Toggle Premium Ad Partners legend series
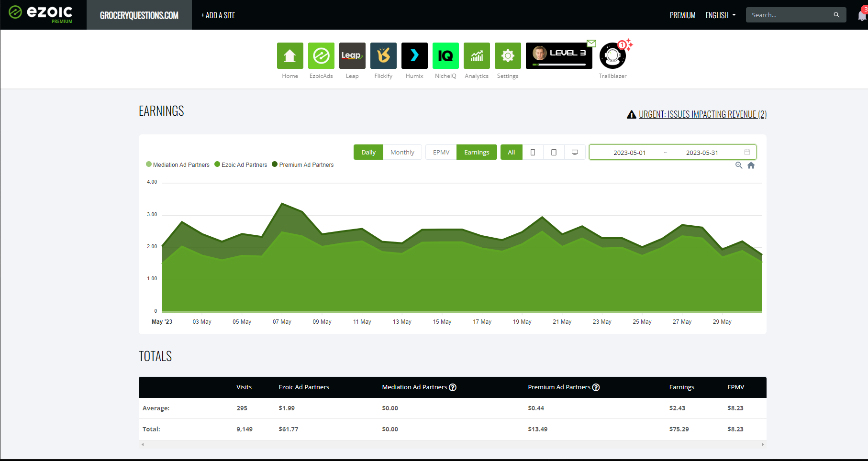This screenshot has height=461, width=868. click(x=303, y=165)
